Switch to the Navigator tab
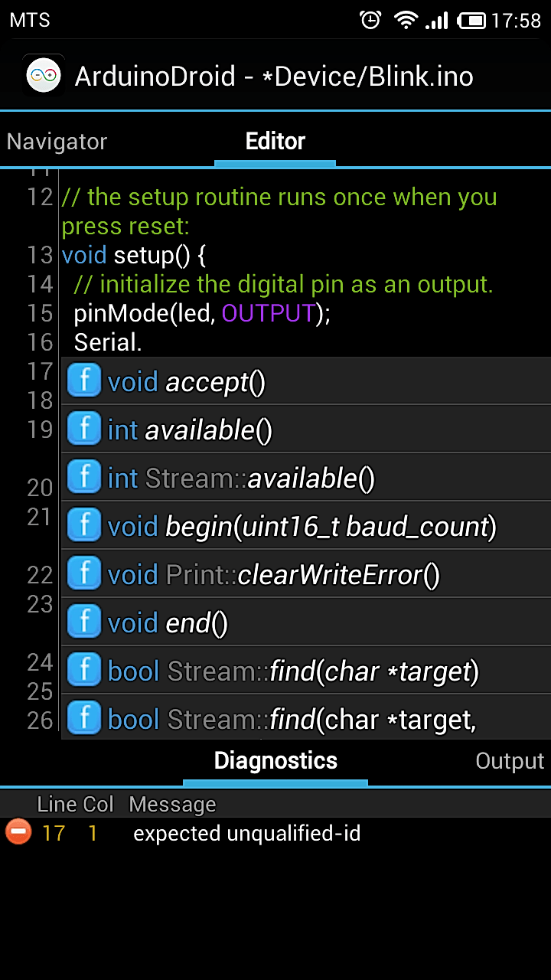551x980 pixels. [x=57, y=142]
